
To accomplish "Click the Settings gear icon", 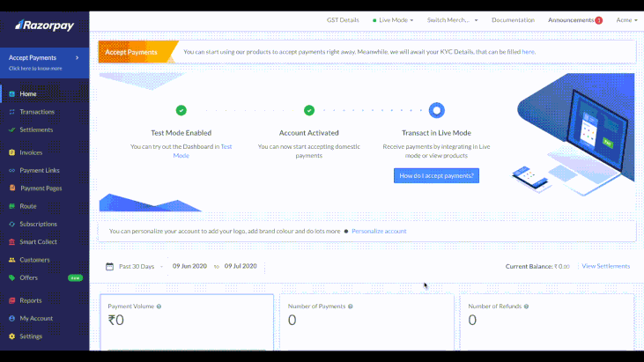I will coord(11,336).
